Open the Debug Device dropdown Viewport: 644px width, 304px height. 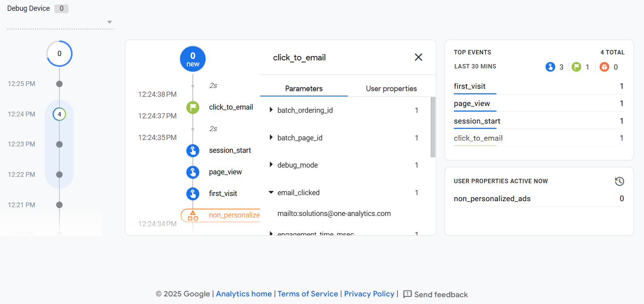[109, 22]
